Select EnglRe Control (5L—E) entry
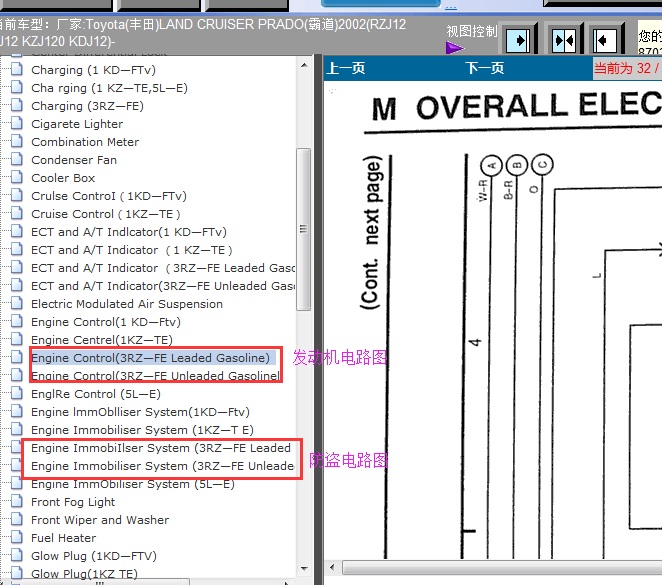Image resolution: width=662 pixels, height=585 pixels. 96,394
